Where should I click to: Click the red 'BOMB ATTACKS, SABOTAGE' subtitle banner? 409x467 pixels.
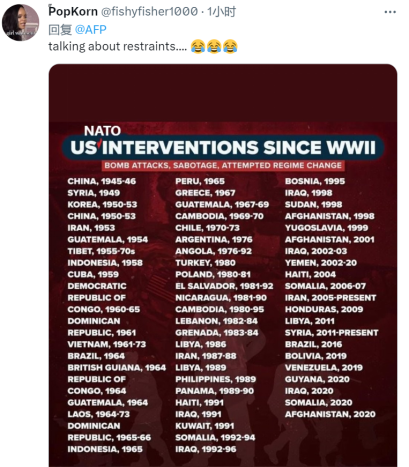[223, 166]
